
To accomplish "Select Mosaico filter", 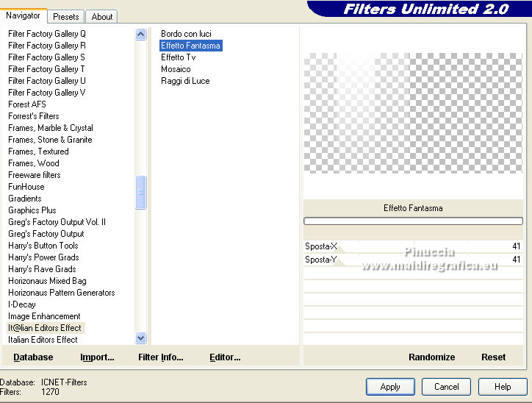I will pyautogui.click(x=176, y=69).
